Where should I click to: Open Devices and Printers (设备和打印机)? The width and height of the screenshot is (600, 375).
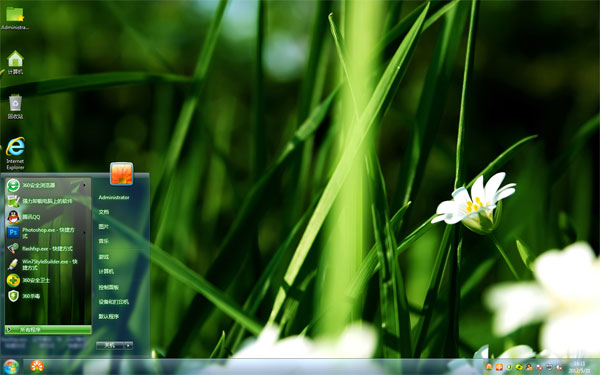tap(114, 302)
